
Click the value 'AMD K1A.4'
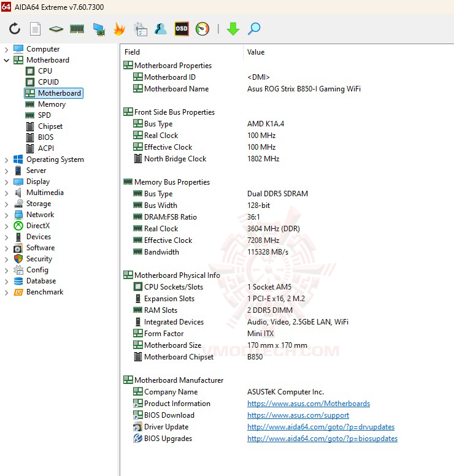pyautogui.click(x=266, y=124)
